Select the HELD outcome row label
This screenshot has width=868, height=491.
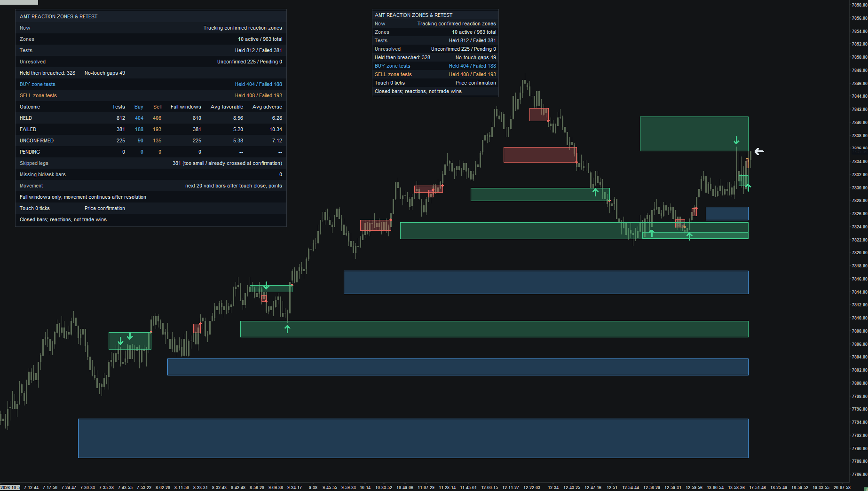point(26,118)
